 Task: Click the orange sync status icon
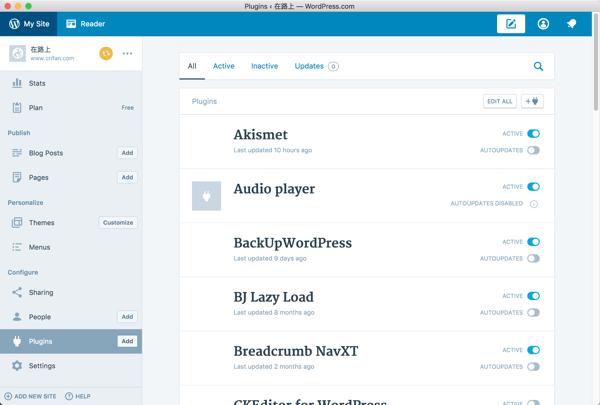coord(106,53)
